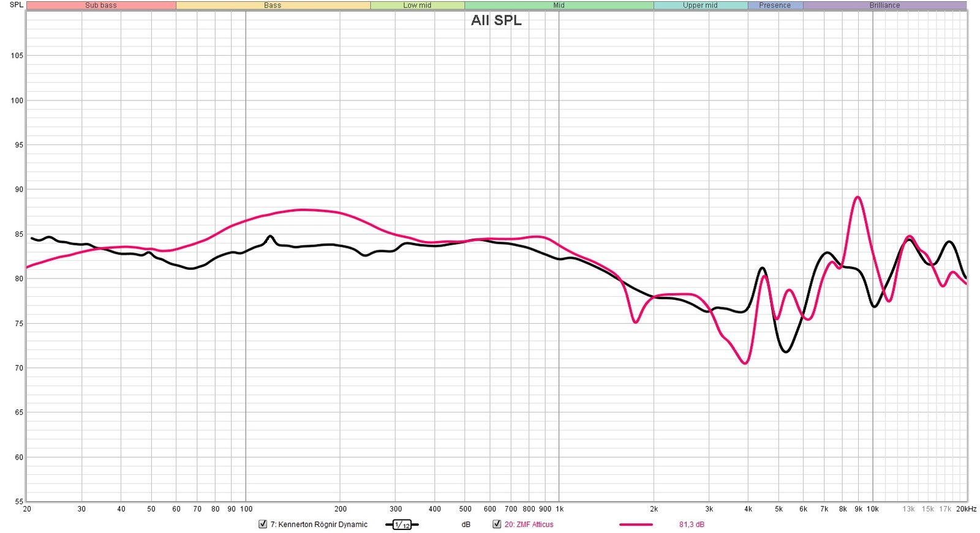
Task: Uncheck the Kennerton Rögnir Dynamic trace checkbox
Action: coord(263,524)
